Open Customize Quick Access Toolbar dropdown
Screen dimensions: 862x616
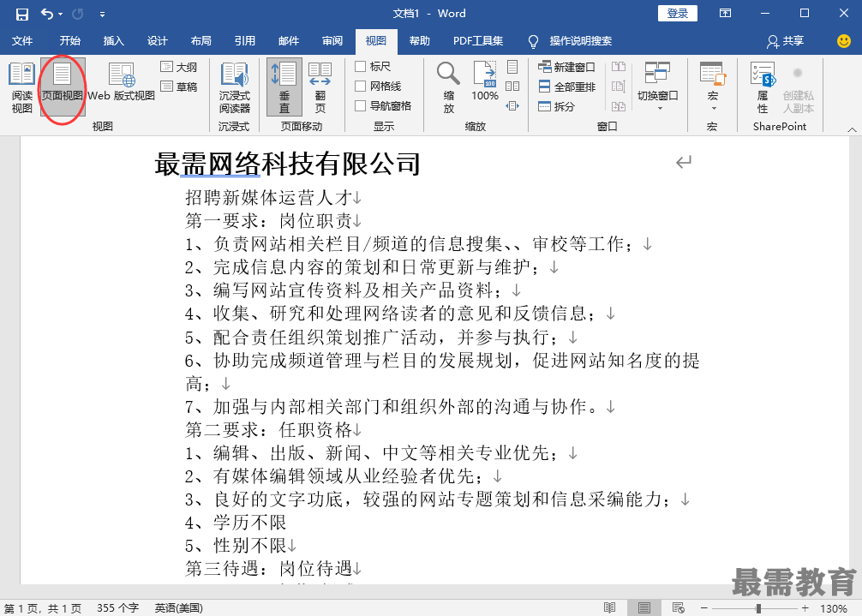102,15
